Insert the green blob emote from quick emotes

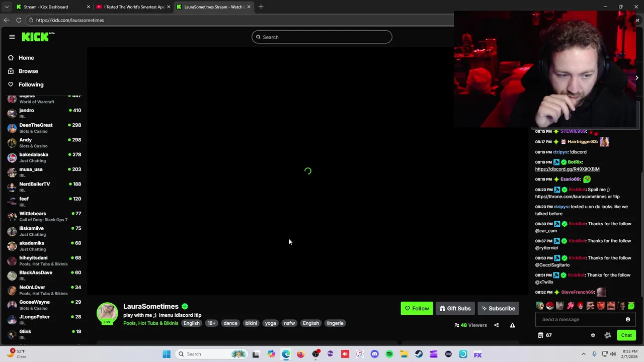click(631, 306)
